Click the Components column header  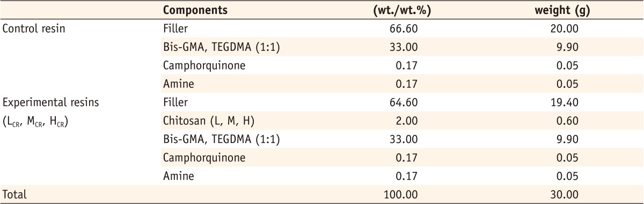[195, 10]
